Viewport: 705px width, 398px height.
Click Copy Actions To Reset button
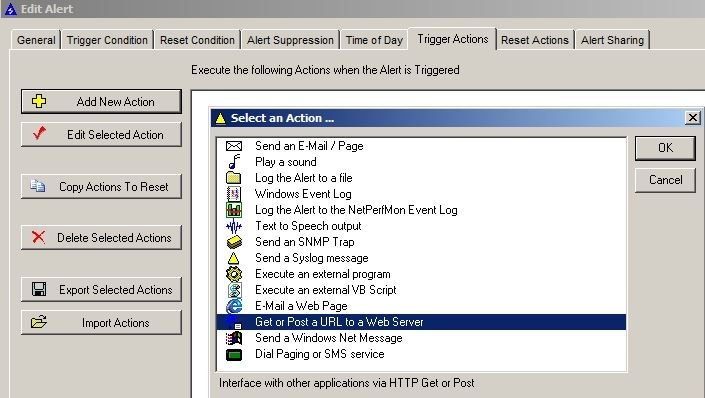101,187
